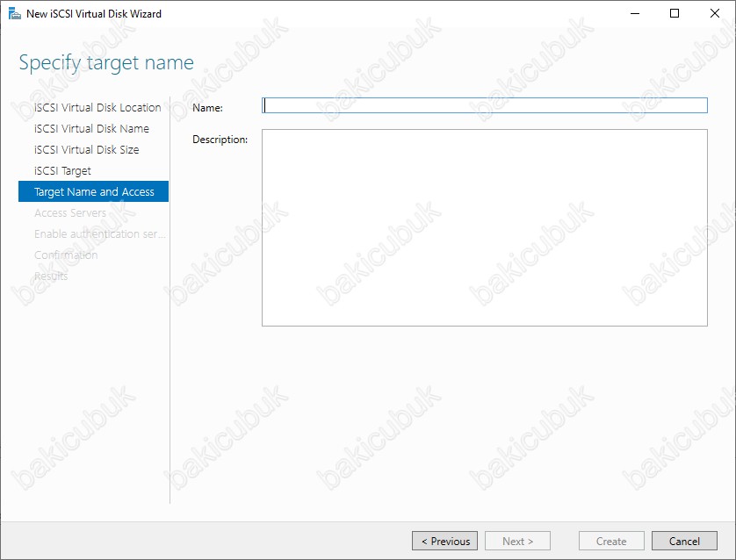Click the Enable authentication ser... step
This screenshot has height=560, width=736.
pyautogui.click(x=99, y=234)
